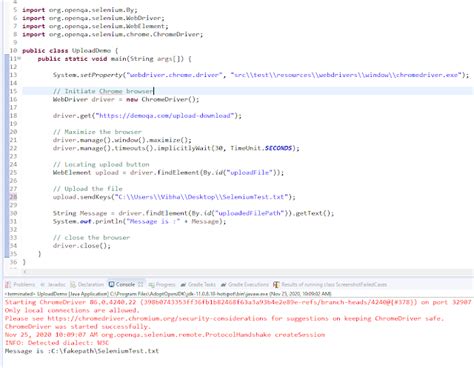Image resolution: width=474 pixels, height=368 pixels.
Task: Close the Console view with its X
Action: pyautogui.click(x=140, y=284)
